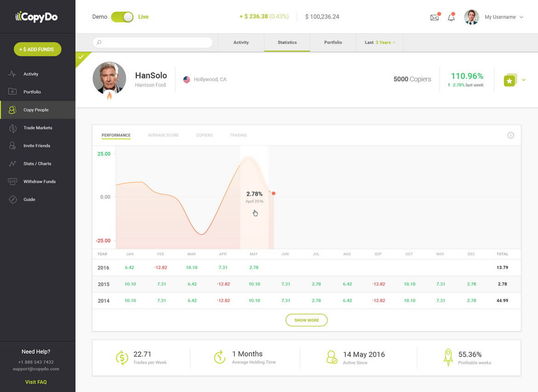
Task: Click the flame badge under HanSolo's photo
Action: (x=109, y=95)
